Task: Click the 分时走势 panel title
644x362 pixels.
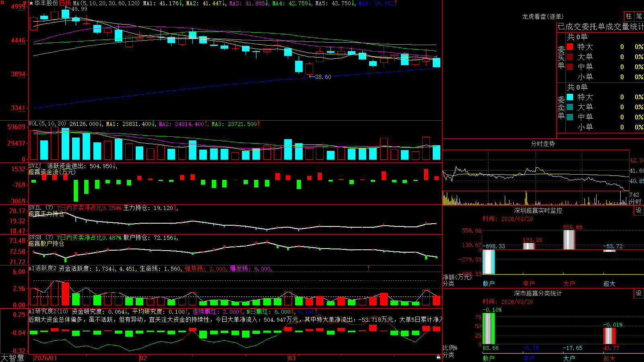Action: 543,144
